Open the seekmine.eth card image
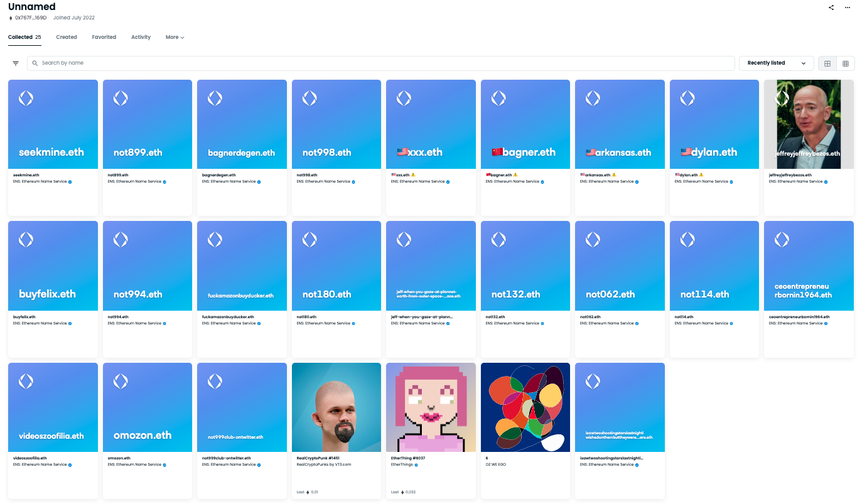The width and height of the screenshot is (867, 504). click(x=53, y=124)
